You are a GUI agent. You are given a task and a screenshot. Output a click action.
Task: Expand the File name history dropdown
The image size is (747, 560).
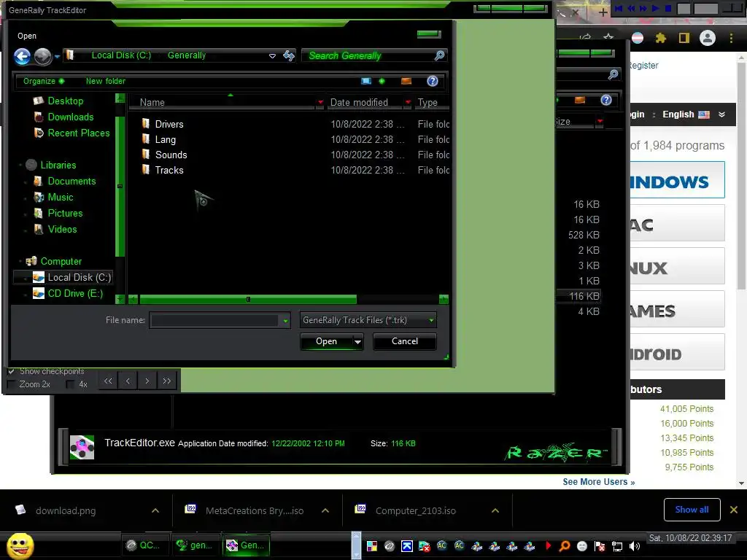click(285, 321)
